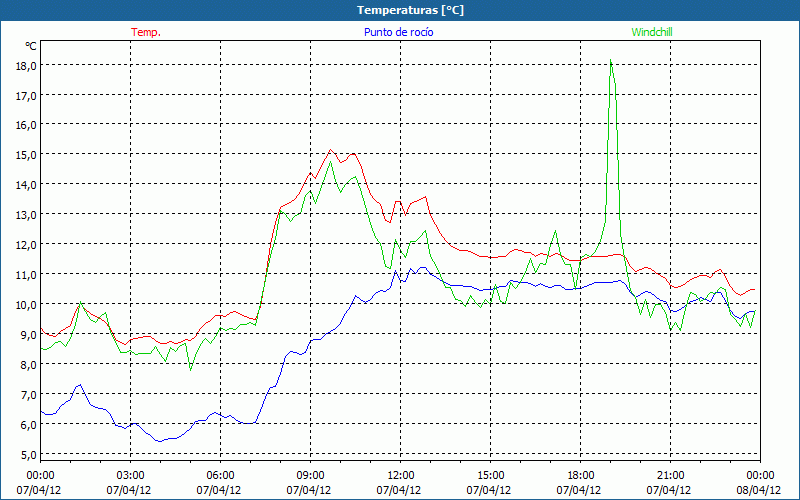Click the '03:00' time axis label
The height and width of the screenshot is (500, 800).
click(131, 476)
